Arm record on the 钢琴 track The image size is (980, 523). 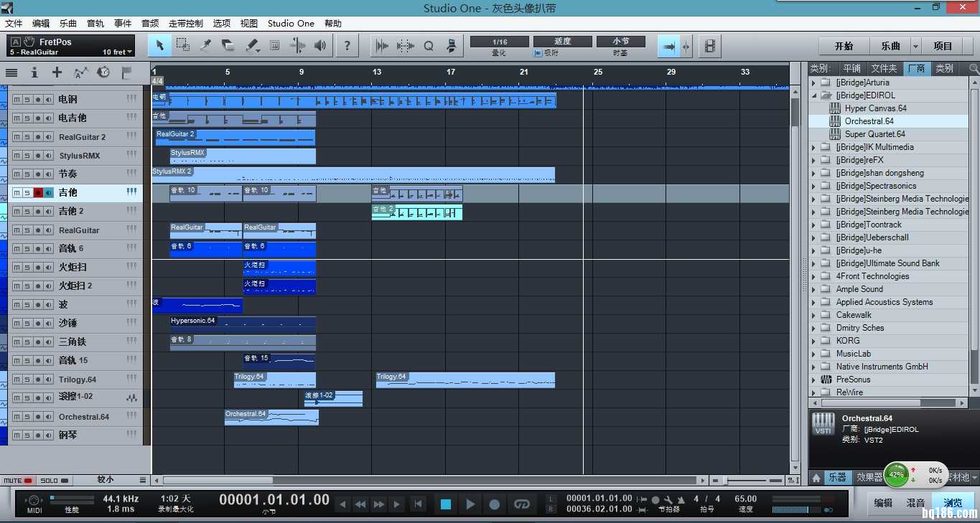38,435
